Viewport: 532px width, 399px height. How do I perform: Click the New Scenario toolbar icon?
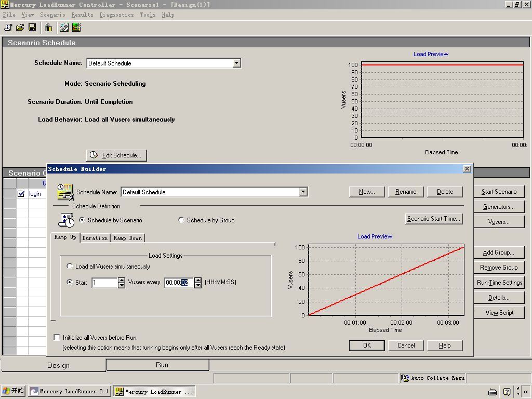(x=8, y=28)
